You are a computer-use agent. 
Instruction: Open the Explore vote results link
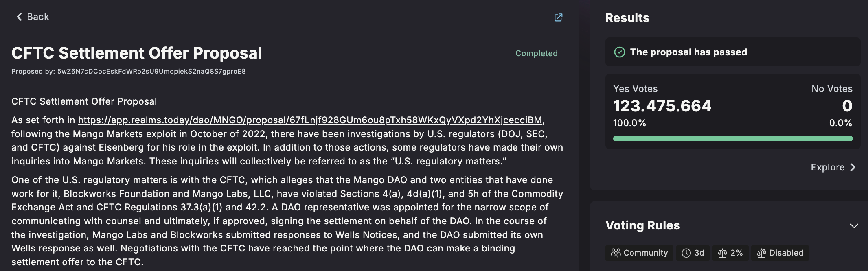[833, 168]
